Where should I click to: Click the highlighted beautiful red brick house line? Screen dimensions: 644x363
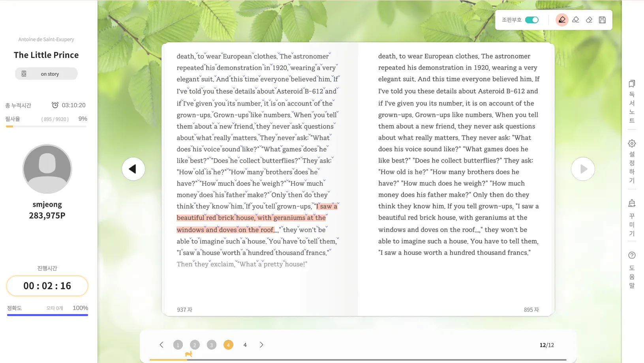[252, 218]
